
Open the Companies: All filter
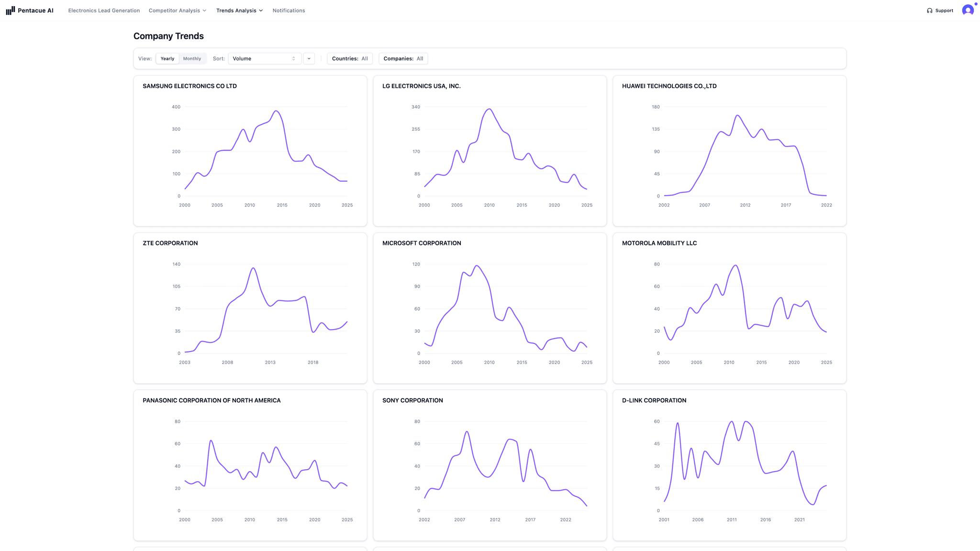403,58
